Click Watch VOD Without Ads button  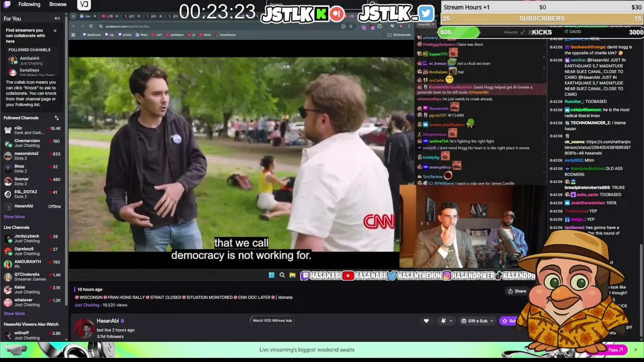pyautogui.click(x=272, y=320)
